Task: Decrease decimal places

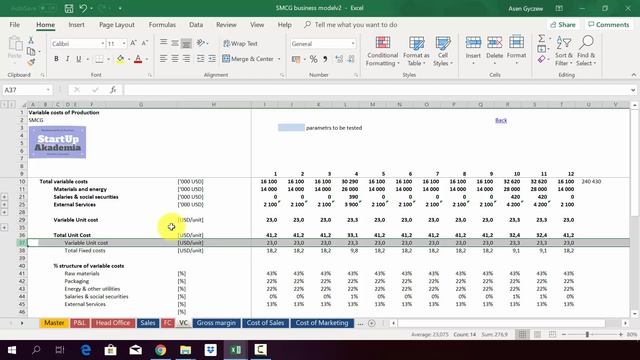Action: [351, 59]
